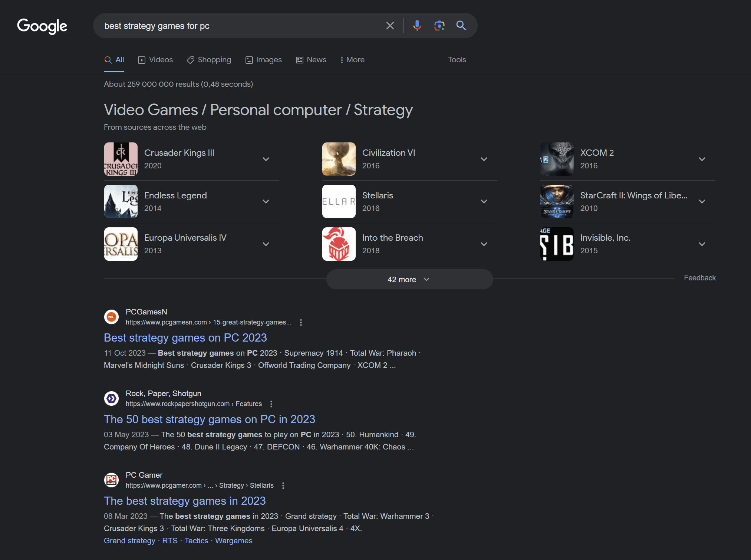Click the Stellaris game thumbnail

[x=339, y=201]
